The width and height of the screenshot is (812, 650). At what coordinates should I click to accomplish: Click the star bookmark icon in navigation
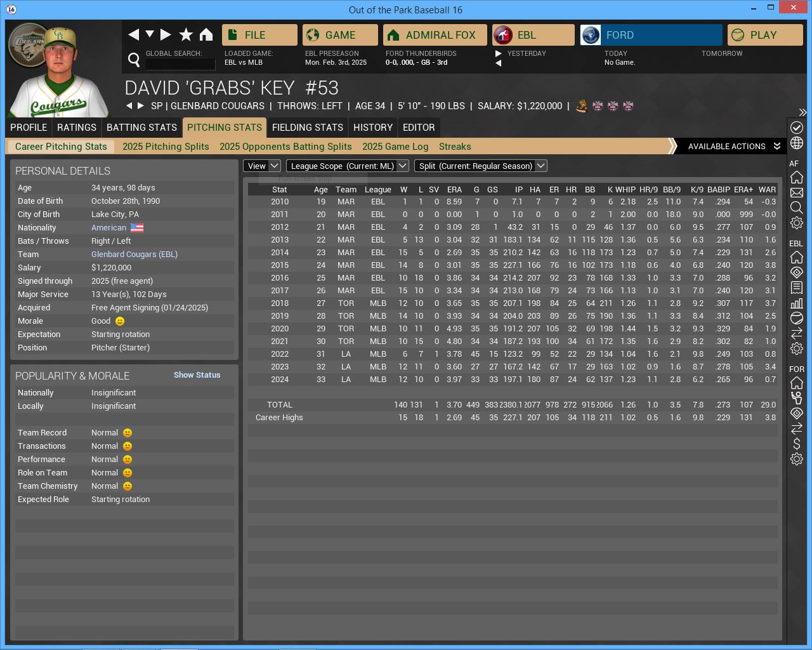pyautogui.click(x=186, y=35)
